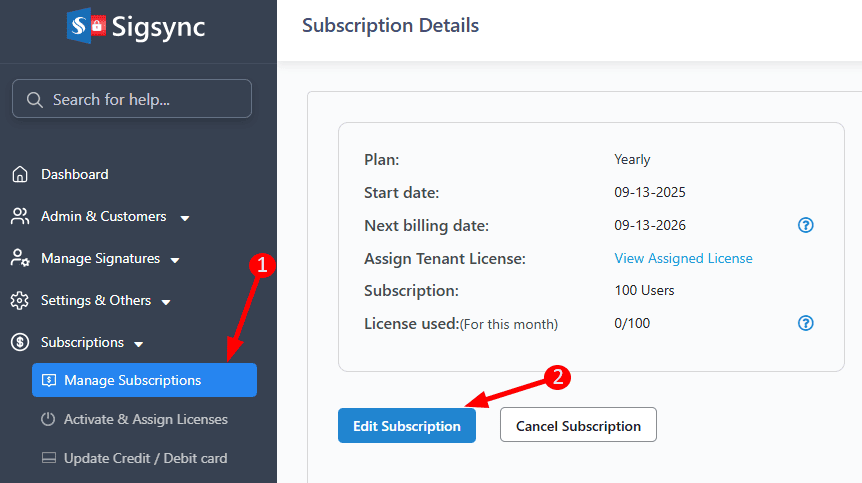
Task: Focus the Search for help field
Action: 140,99
